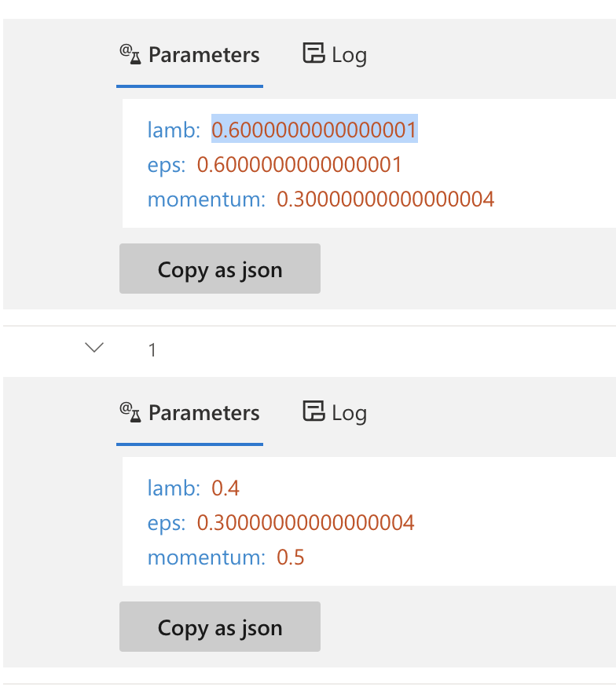Click the eps parameter label in the second panel

click(x=165, y=522)
